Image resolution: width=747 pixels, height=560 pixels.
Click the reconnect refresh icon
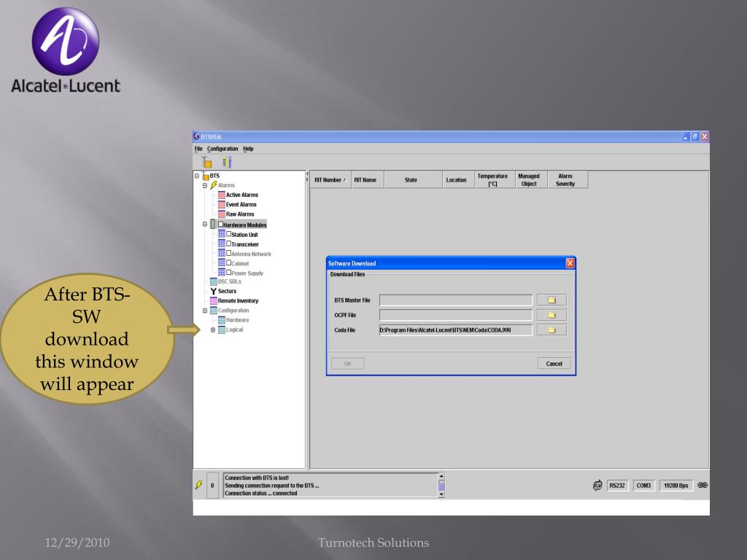click(597, 485)
